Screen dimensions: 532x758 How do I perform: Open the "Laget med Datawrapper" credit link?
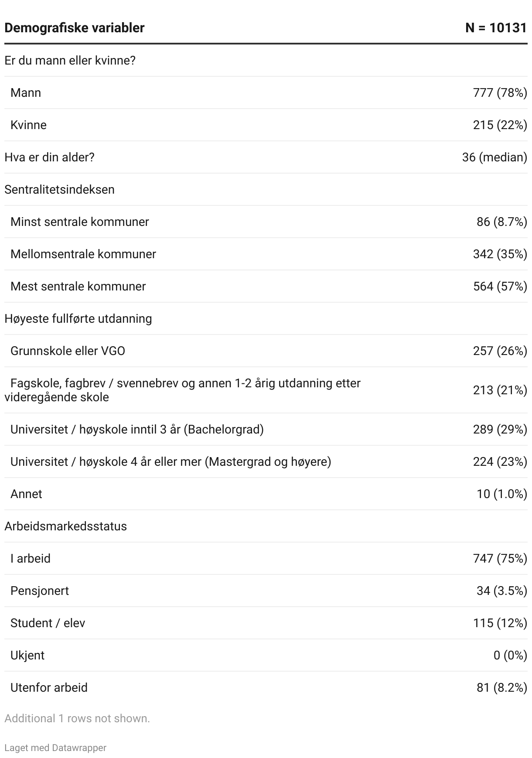coord(55,748)
